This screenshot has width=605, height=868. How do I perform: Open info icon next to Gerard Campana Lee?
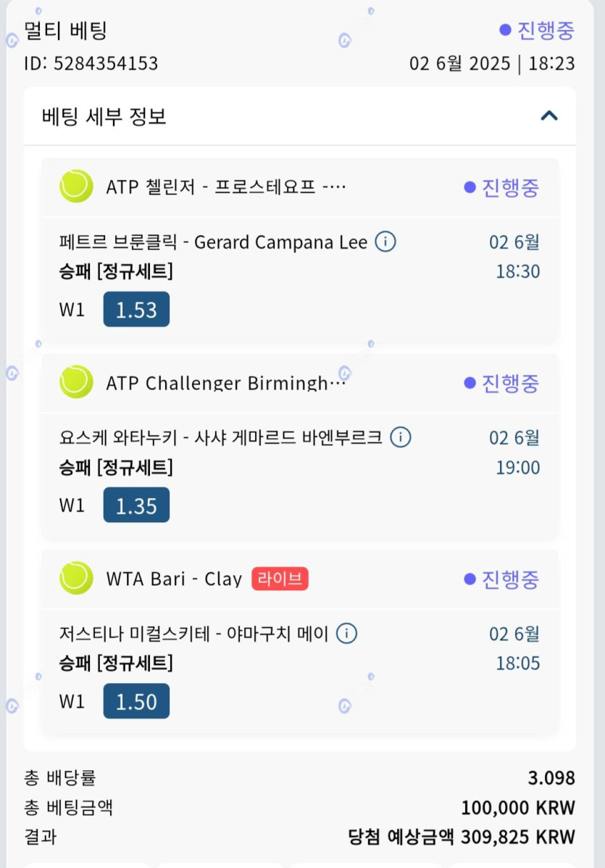pyautogui.click(x=385, y=241)
